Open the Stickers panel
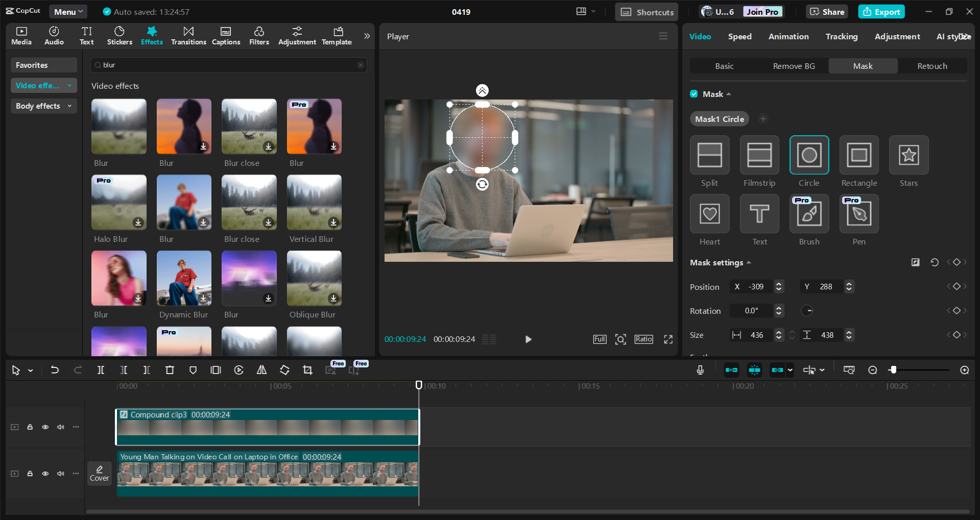The height and width of the screenshot is (520, 980). (119, 36)
